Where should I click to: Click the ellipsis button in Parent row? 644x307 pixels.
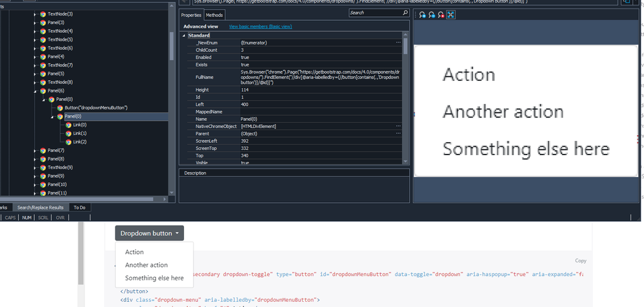(x=398, y=133)
